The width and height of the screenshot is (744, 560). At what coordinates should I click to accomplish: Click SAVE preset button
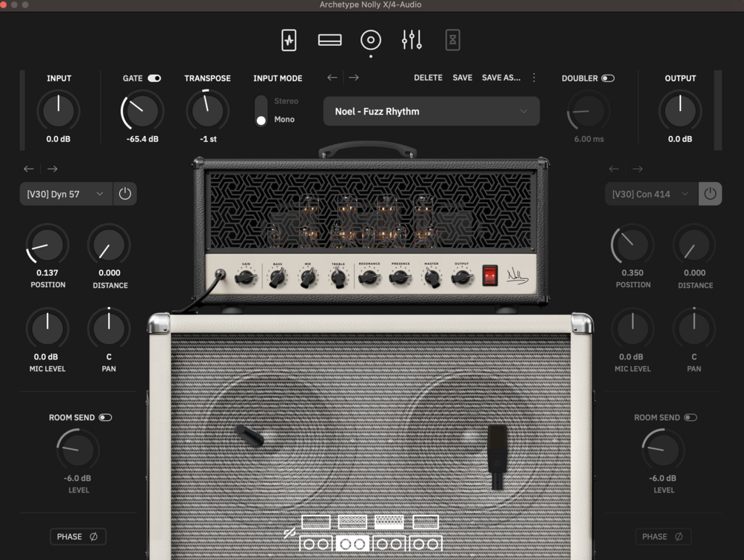pyautogui.click(x=462, y=77)
